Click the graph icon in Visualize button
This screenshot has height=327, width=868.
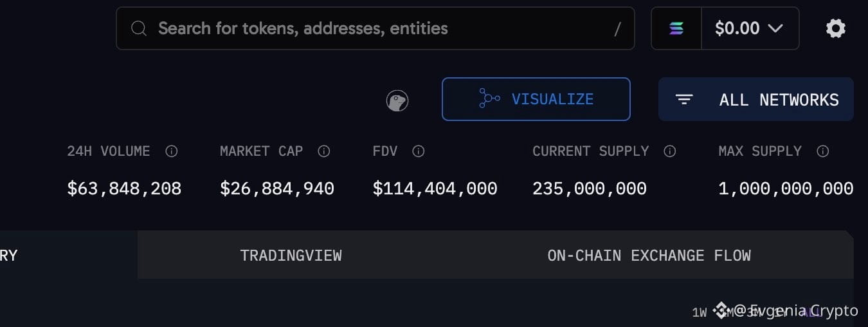(x=489, y=98)
